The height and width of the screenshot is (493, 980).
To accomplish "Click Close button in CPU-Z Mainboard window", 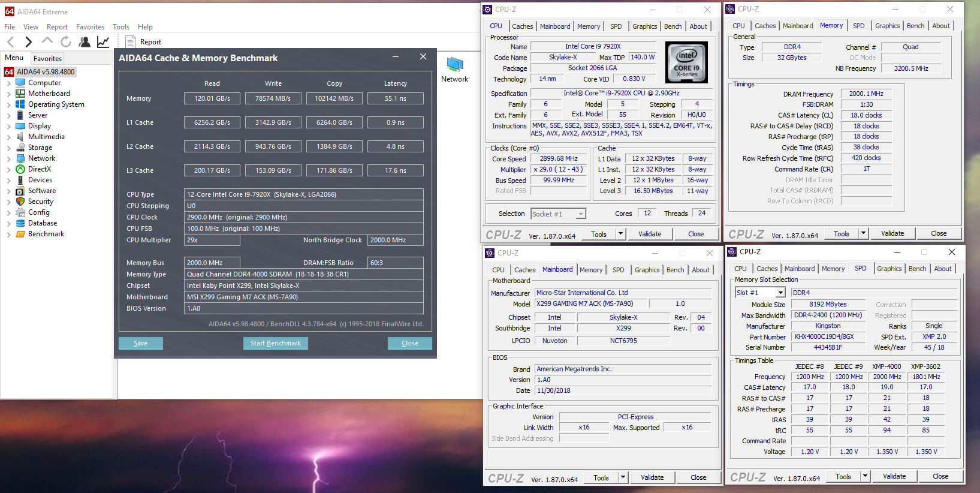I will (x=698, y=477).
